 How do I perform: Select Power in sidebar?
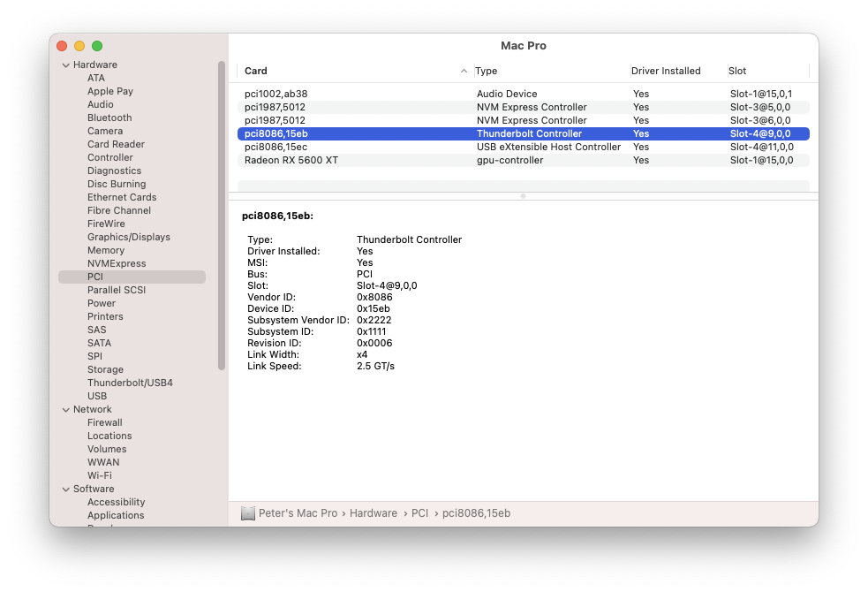[x=102, y=303]
